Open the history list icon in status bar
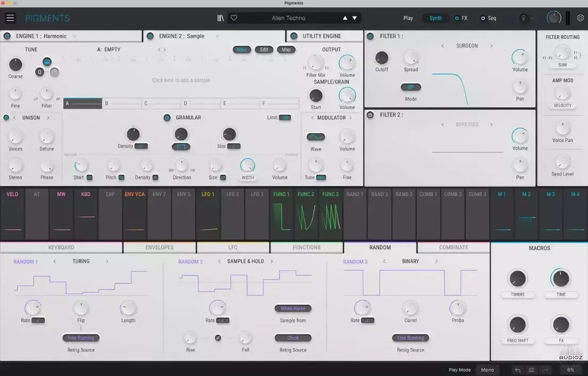This screenshot has width=588, height=376. pos(531,370)
